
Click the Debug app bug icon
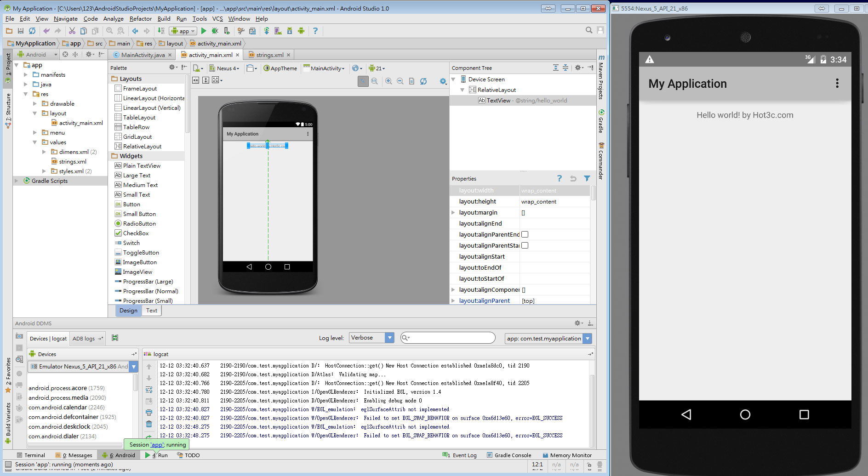(215, 31)
